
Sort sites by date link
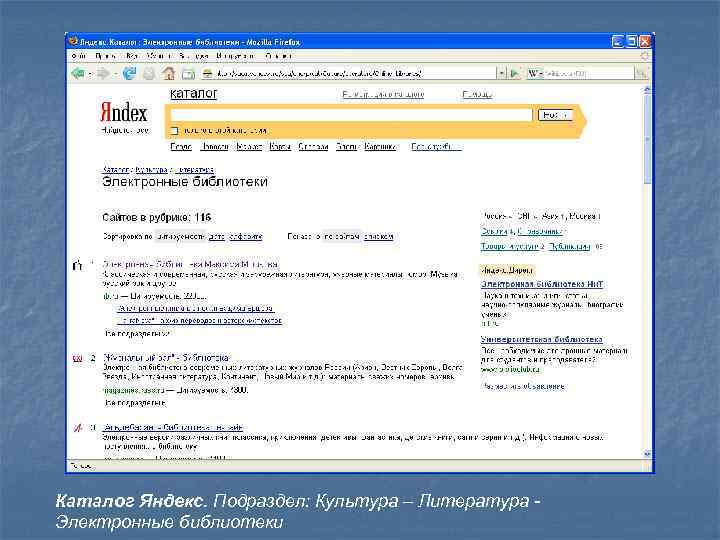[x=217, y=236]
